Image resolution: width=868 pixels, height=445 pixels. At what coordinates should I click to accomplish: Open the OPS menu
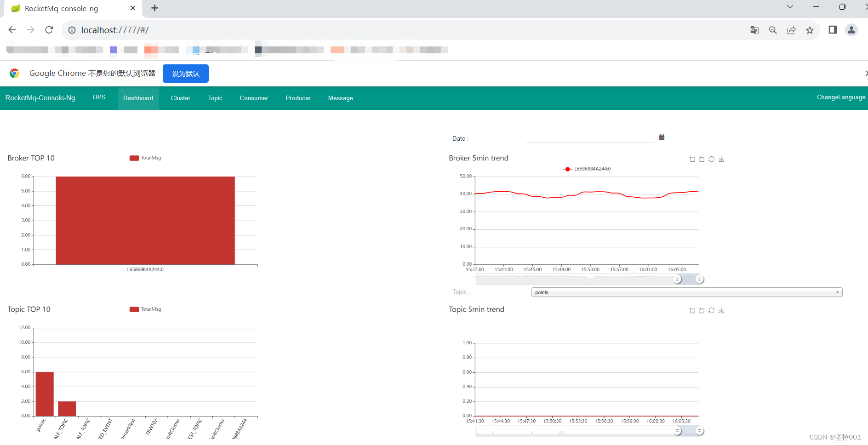click(99, 97)
